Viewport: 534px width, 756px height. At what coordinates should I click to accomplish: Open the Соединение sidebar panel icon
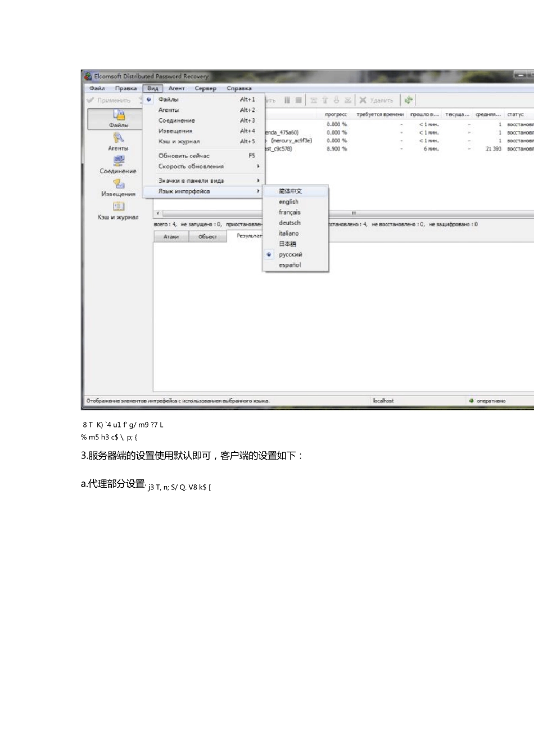tap(118, 164)
